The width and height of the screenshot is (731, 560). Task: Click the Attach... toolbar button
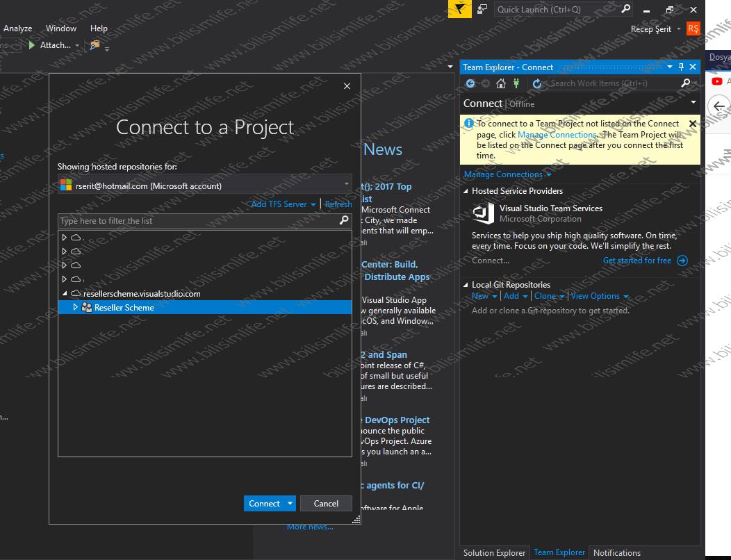pos(51,45)
